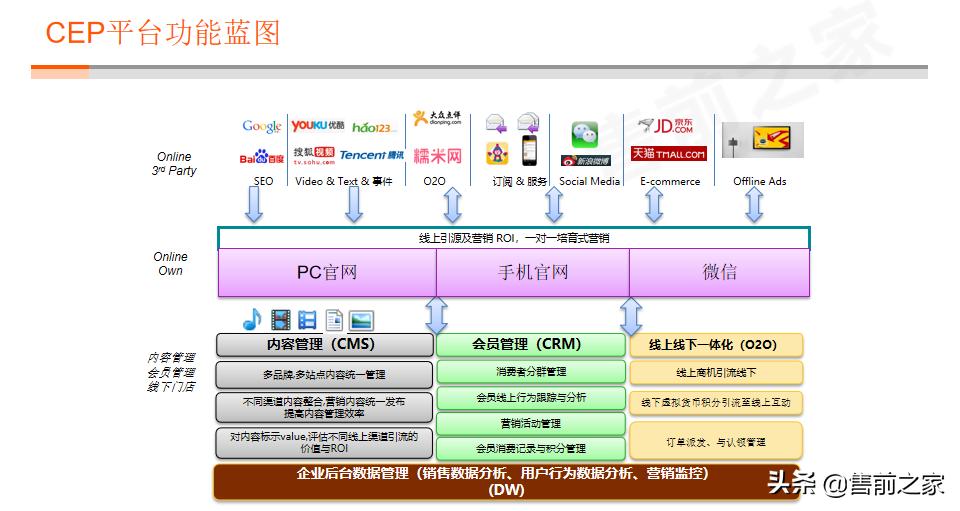
Task: Click the hao123 logo
Action: (374, 127)
